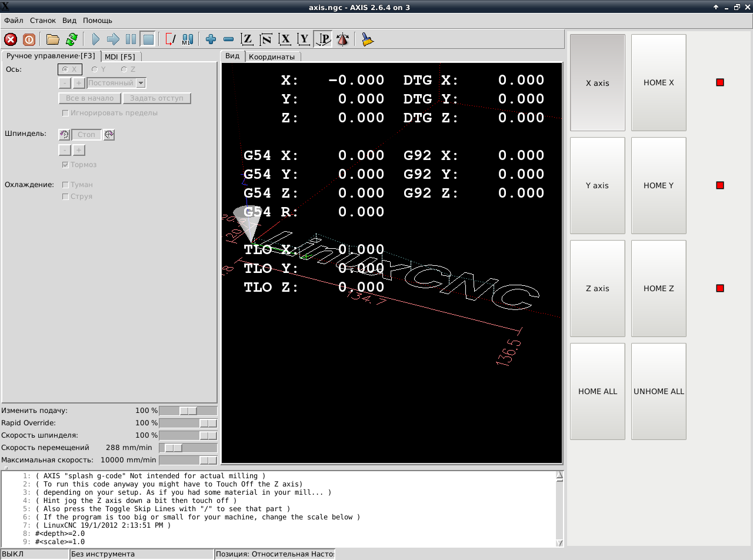Open a G-code file with folder icon

(x=53, y=39)
